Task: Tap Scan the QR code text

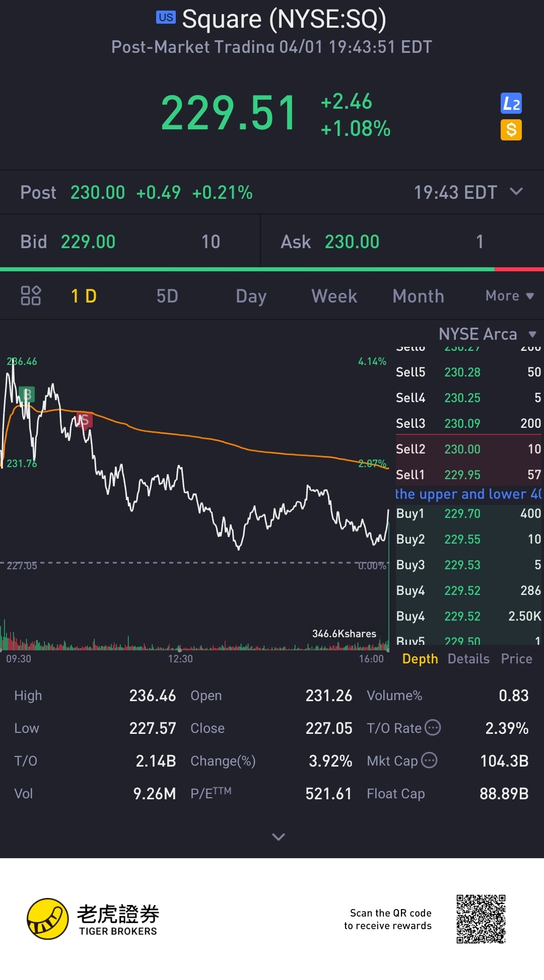Action: (388, 919)
